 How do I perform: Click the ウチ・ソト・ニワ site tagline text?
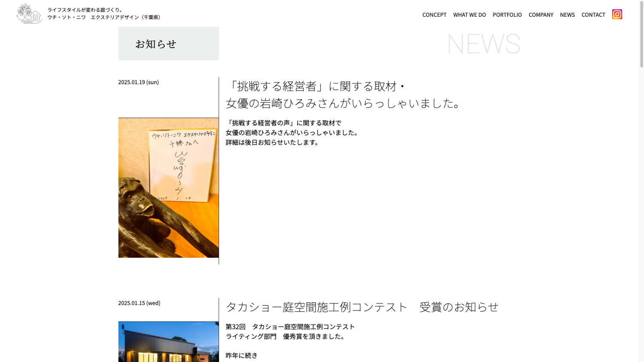pyautogui.click(x=104, y=14)
